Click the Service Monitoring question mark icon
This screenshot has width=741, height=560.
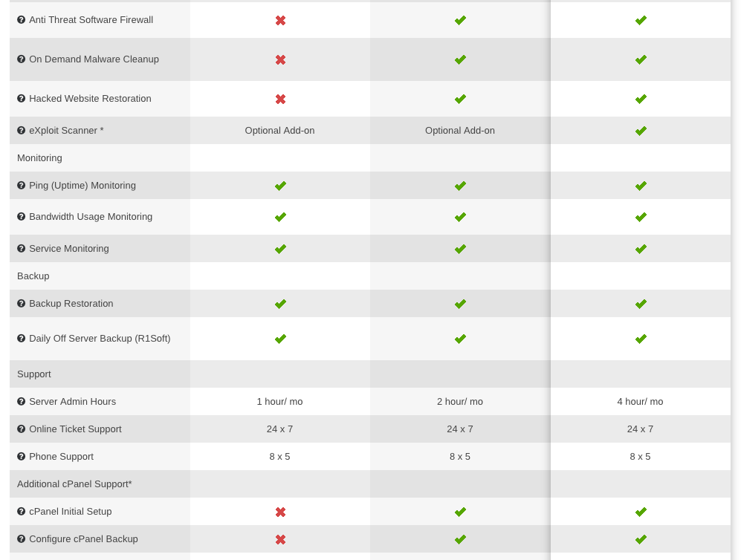pyautogui.click(x=22, y=248)
